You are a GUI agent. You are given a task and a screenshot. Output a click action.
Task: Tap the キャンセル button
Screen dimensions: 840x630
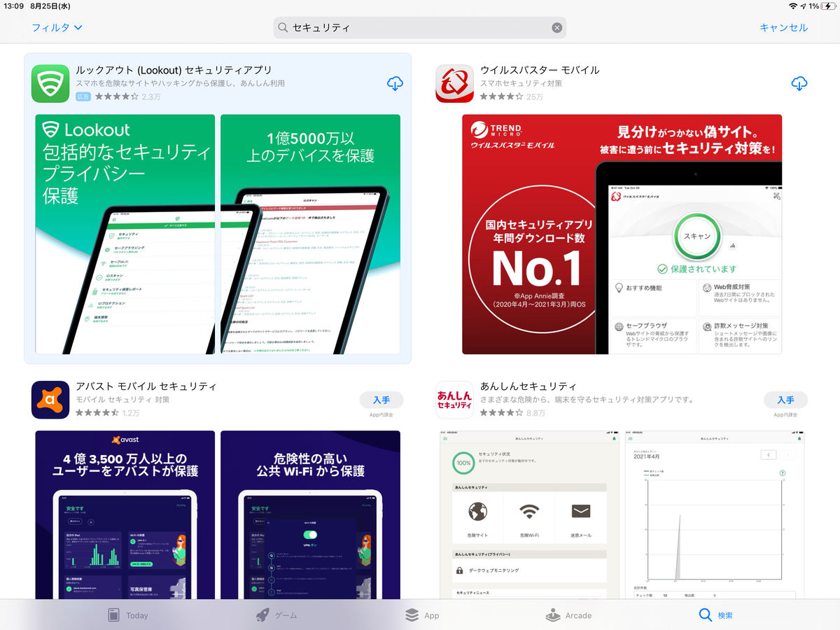783,27
